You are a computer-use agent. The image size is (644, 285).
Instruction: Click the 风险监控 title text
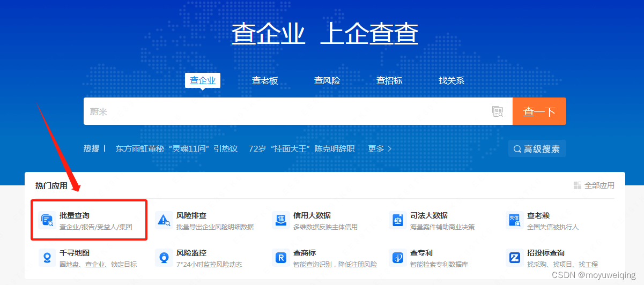coord(191,253)
